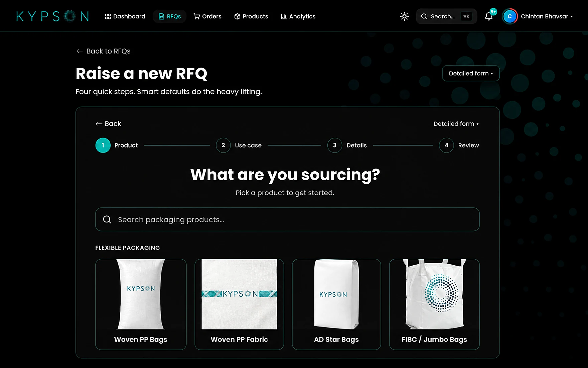588x368 pixels.
Task: Select step 1 Product
Action: [117, 145]
